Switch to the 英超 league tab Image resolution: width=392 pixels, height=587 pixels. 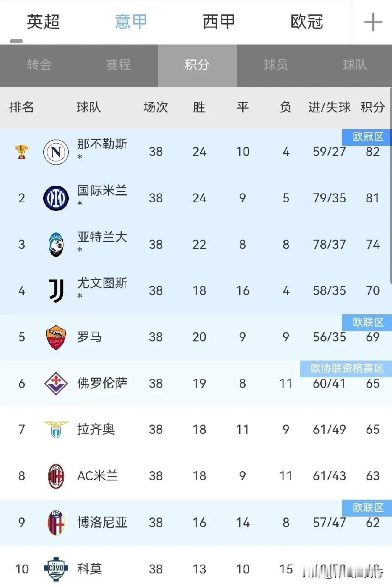click(43, 22)
